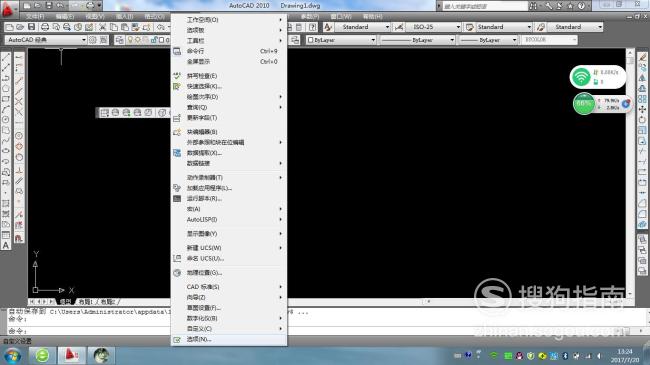Switch to the 布局1 layout tab

point(85,302)
